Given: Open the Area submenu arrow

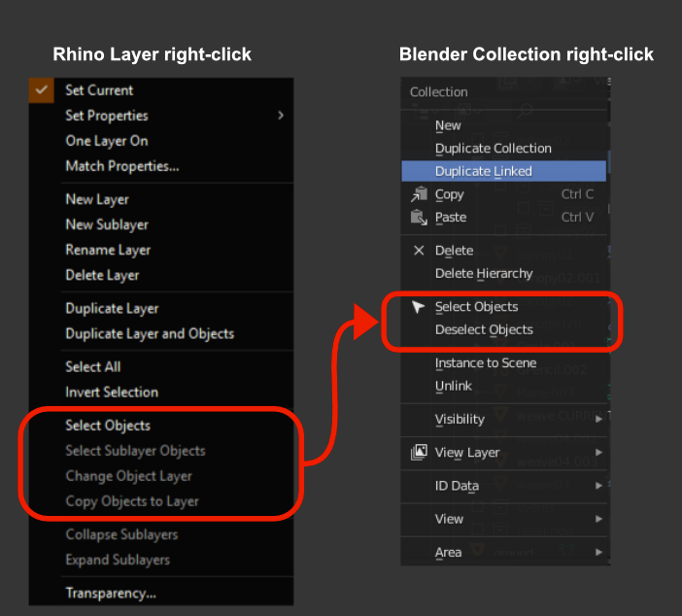Looking at the screenshot, I should click(x=598, y=552).
